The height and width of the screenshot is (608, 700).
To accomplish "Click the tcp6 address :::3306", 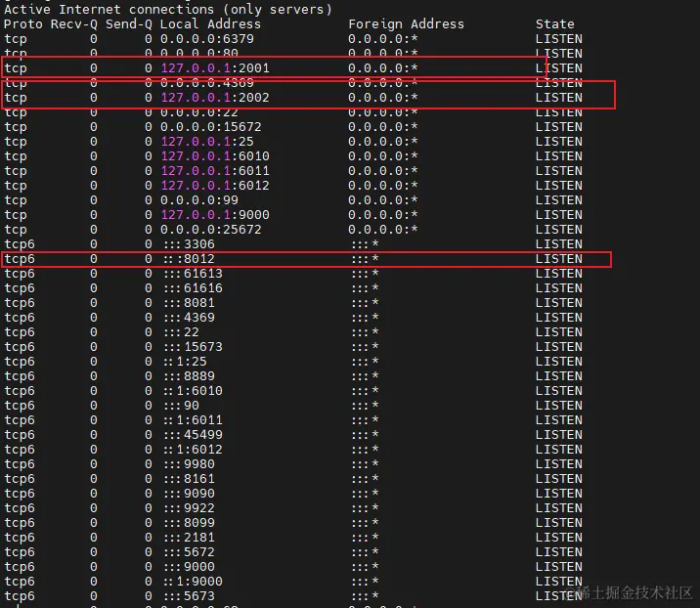I will [x=189, y=244].
